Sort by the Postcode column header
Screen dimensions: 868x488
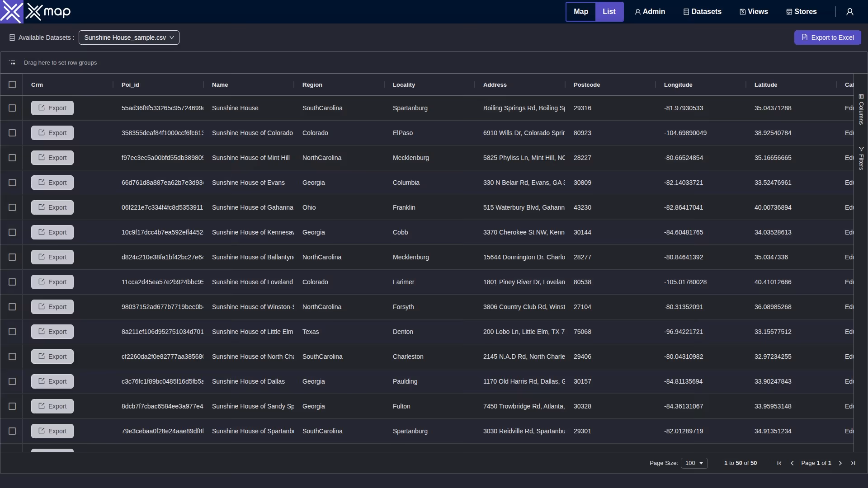pos(587,85)
